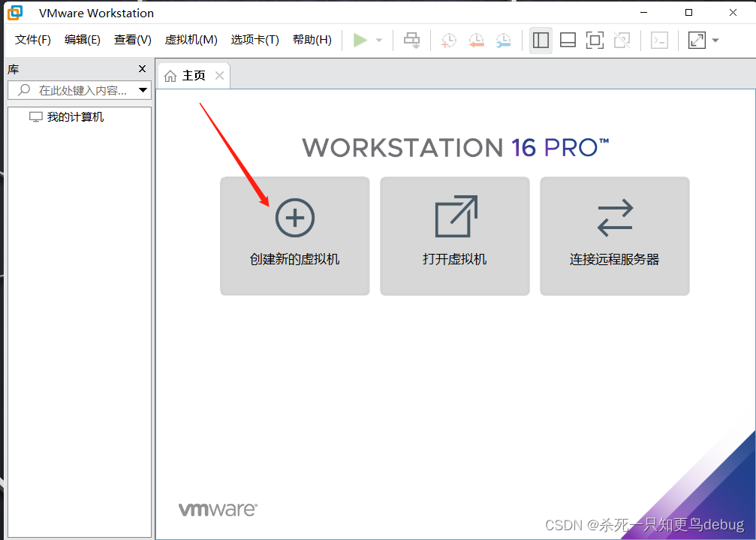Open the 虚拟机(M) menu
756x540 pixels.
(191, 40)
